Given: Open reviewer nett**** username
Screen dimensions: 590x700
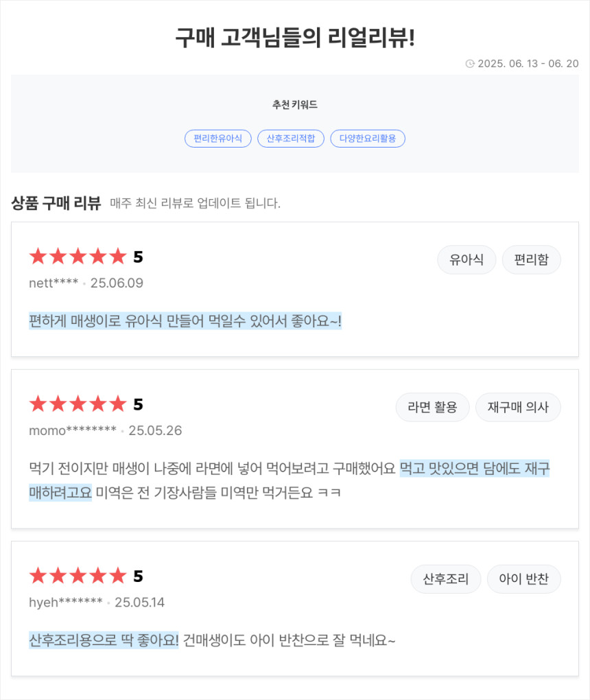Looking at the screenshot, I should pyautogui.click(x=54, y=283).
